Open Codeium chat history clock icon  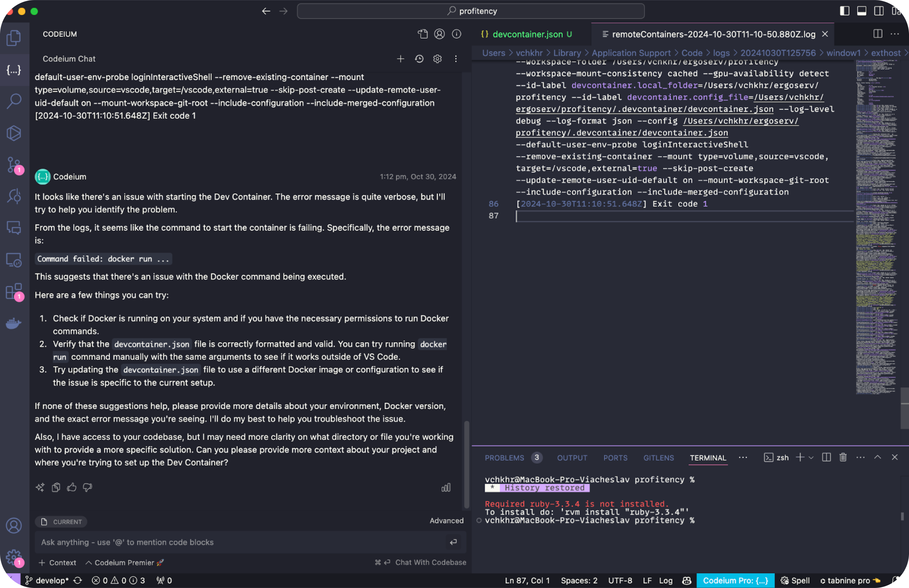(x=419, y=59)
